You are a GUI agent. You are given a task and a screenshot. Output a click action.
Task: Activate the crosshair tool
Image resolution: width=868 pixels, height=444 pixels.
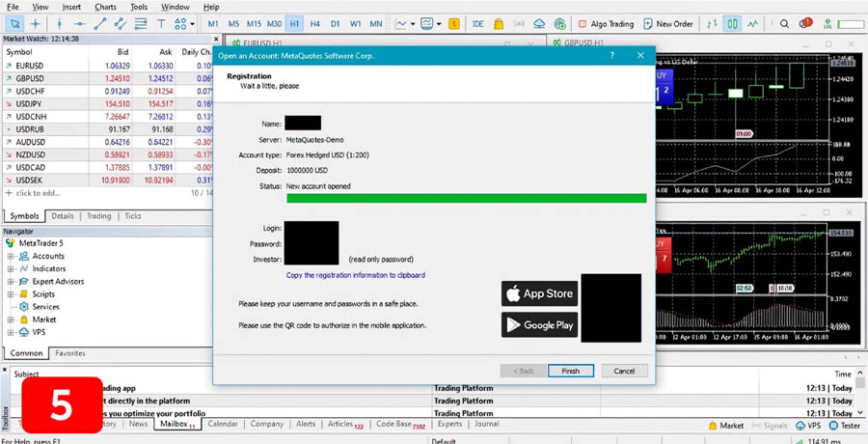click(x=36, y=24)
